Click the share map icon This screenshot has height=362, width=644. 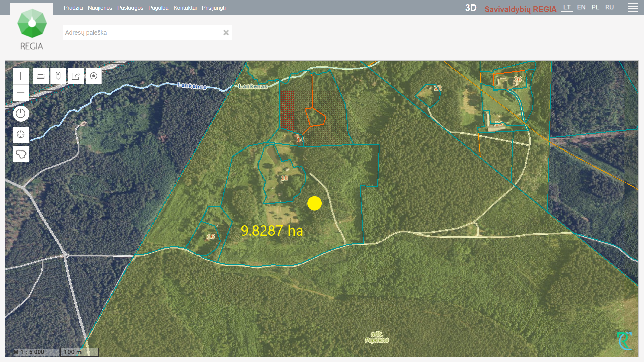pyautogui.click(x=76, y=76)
